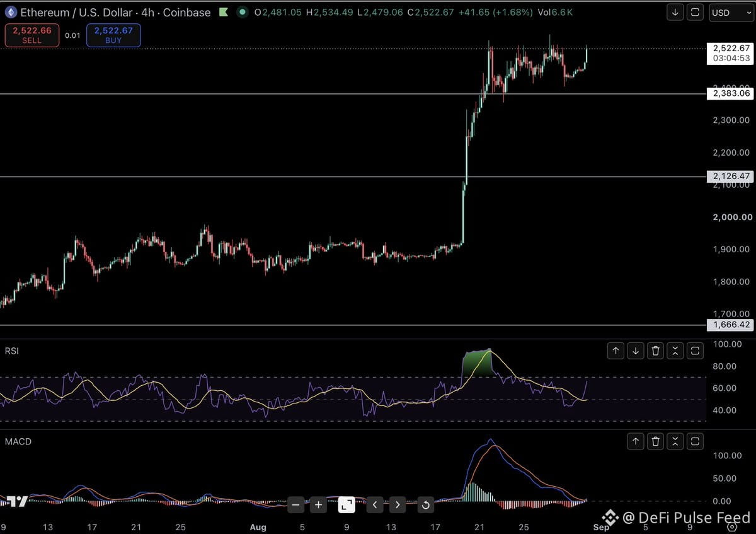This screenshot has width=756, height=534.
Task: Click the TradingView logo
Action: coord(18,501)
